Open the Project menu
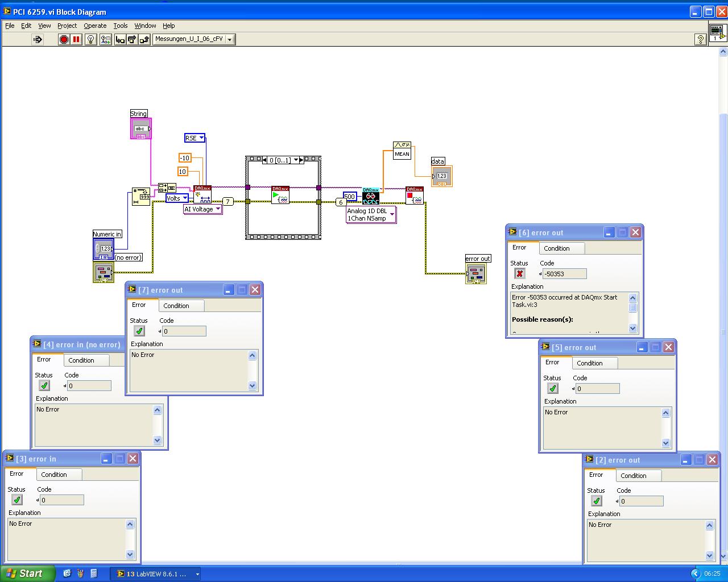The image size is (728, 582). (67, 26)
